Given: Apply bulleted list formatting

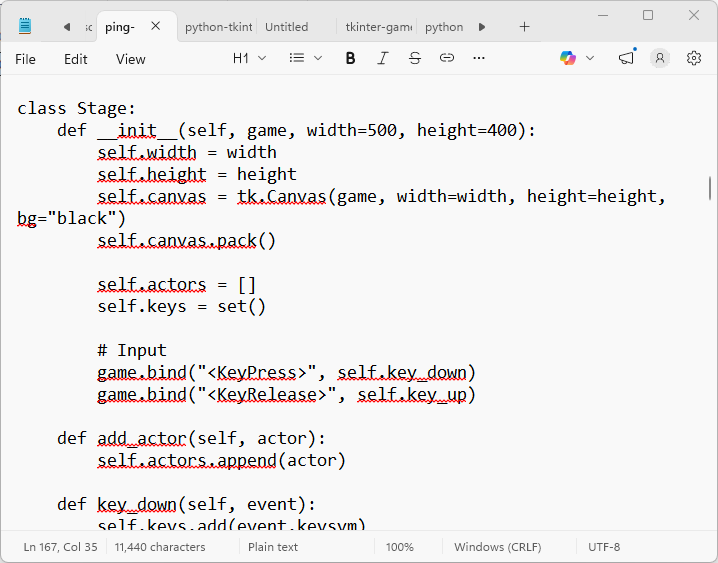Looking at the screenshot, I should click(x=297, y=58).
